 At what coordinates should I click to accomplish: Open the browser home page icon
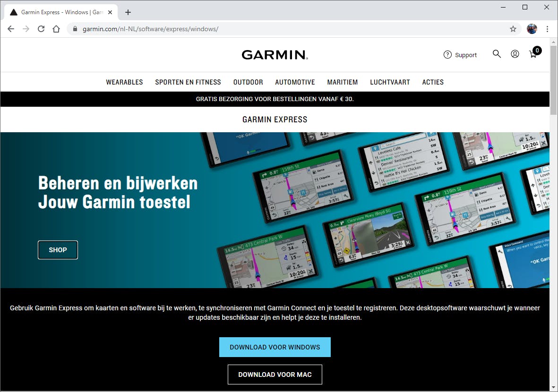coord(56,29)
